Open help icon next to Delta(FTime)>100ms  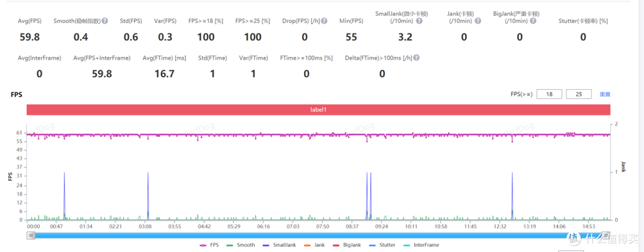click(416, 58)
